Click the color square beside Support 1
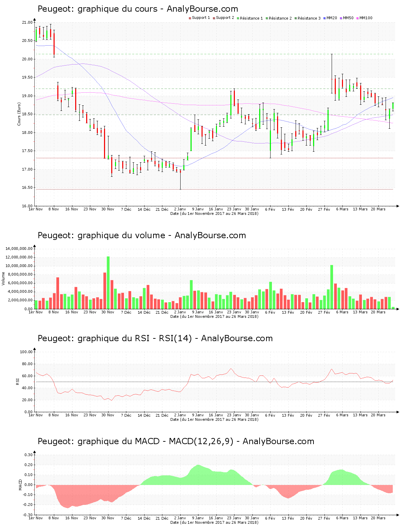 click(x=190, y=18)
